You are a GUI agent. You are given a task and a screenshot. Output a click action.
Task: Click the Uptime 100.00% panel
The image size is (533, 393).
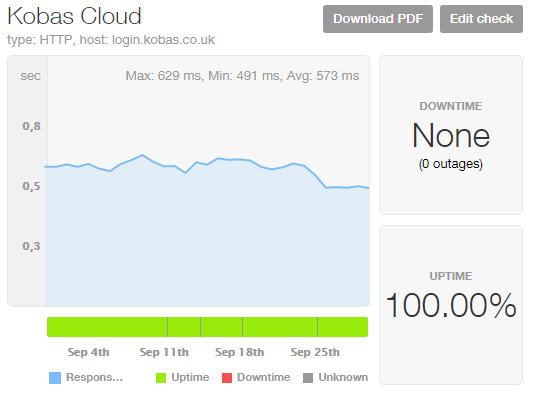451,305
